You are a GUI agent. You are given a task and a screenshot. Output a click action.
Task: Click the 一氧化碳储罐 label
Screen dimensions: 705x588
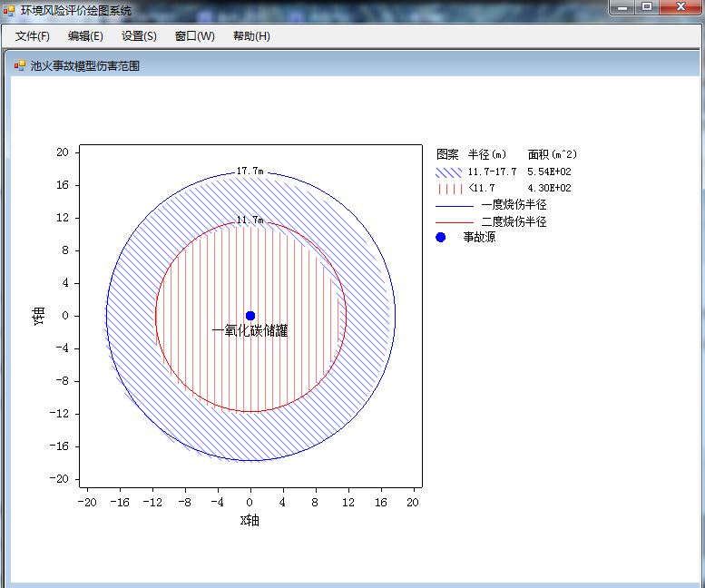250,331
